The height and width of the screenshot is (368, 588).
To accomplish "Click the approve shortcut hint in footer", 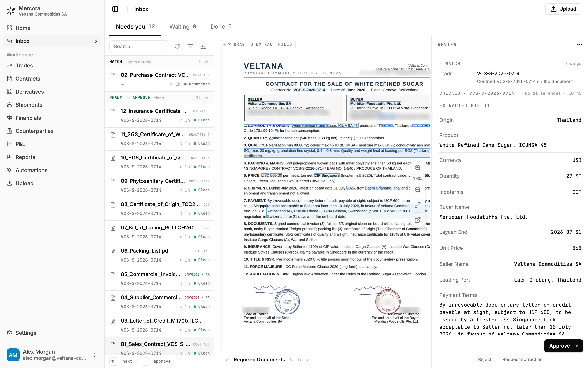I will [x=157, y=361].
